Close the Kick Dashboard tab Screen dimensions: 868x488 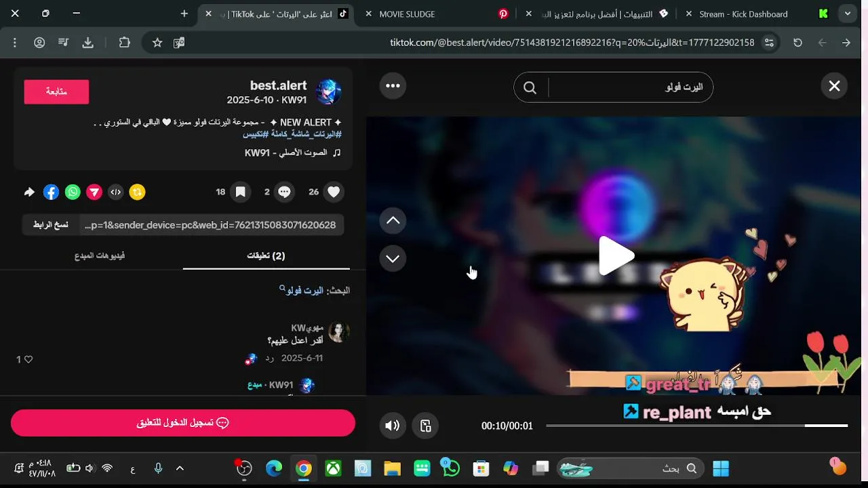689,14
